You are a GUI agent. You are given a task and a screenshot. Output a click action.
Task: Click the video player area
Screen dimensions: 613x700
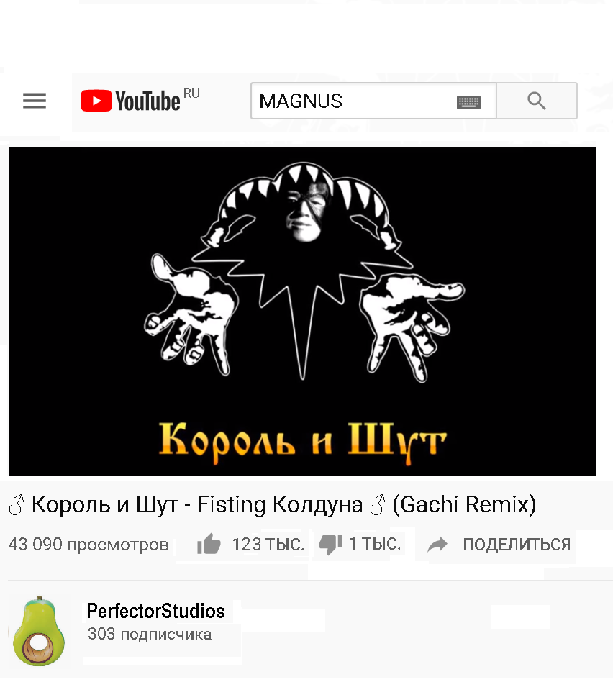[x=302, y=312]
